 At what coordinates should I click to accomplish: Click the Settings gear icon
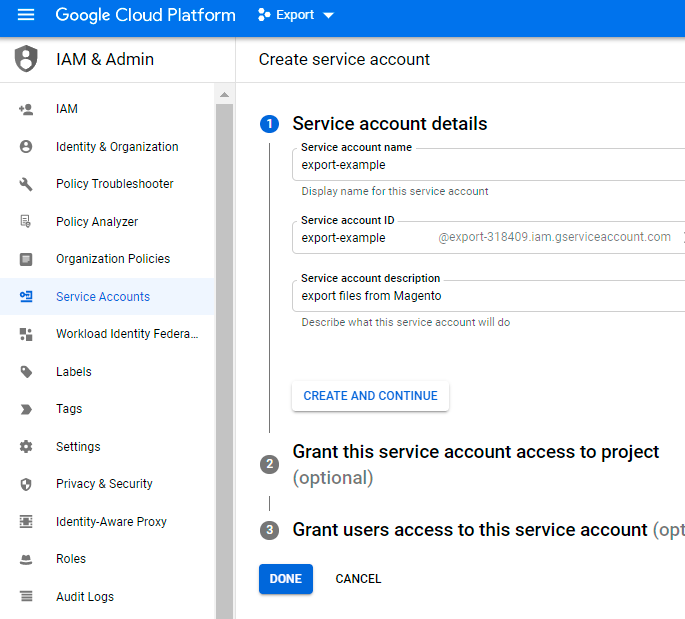pos(26,447)
